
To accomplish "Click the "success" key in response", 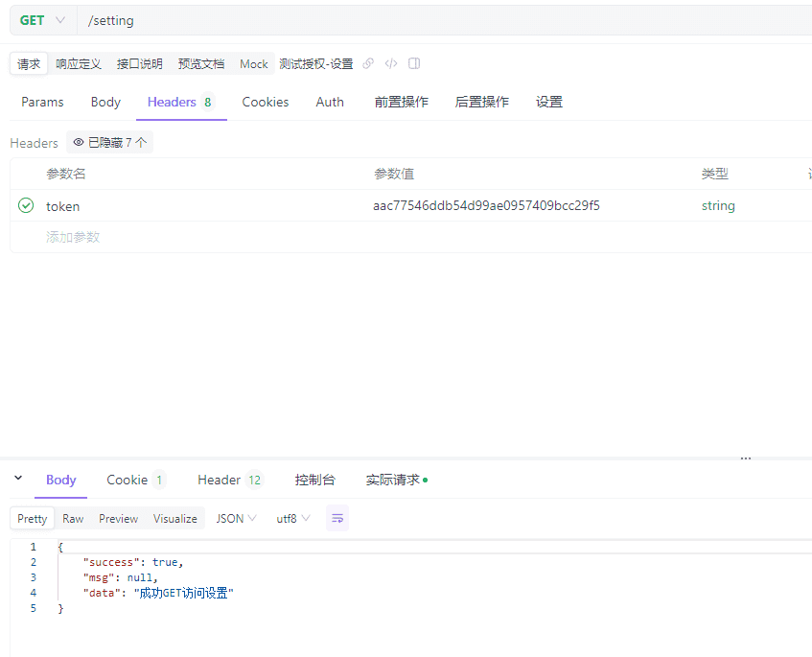I will click(x=111, y=562).
